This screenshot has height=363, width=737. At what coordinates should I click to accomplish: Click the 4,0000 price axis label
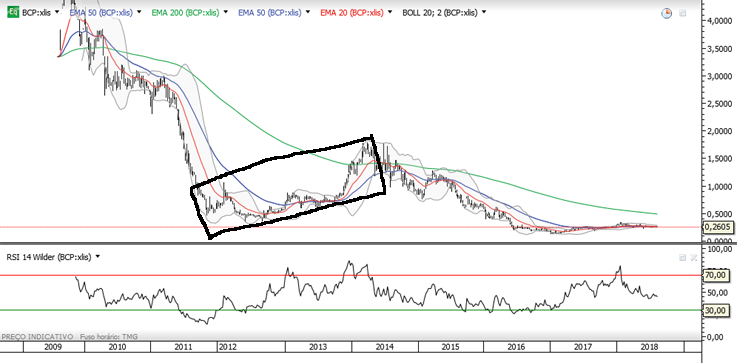tap(719, 21)
